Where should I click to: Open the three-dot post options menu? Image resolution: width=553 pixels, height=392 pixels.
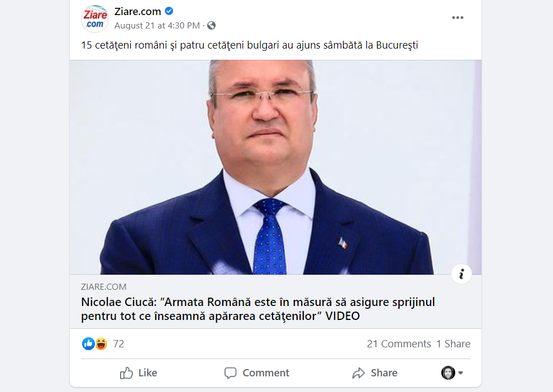(x=457, y=18)
